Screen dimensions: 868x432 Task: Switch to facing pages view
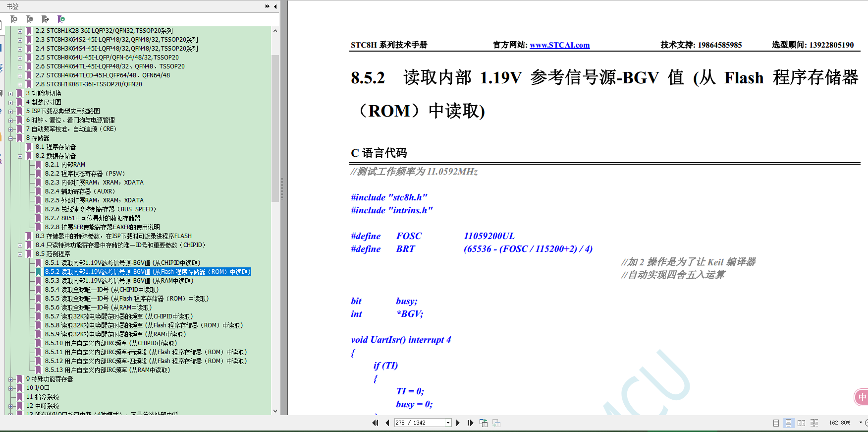click(x=801, y=423)
